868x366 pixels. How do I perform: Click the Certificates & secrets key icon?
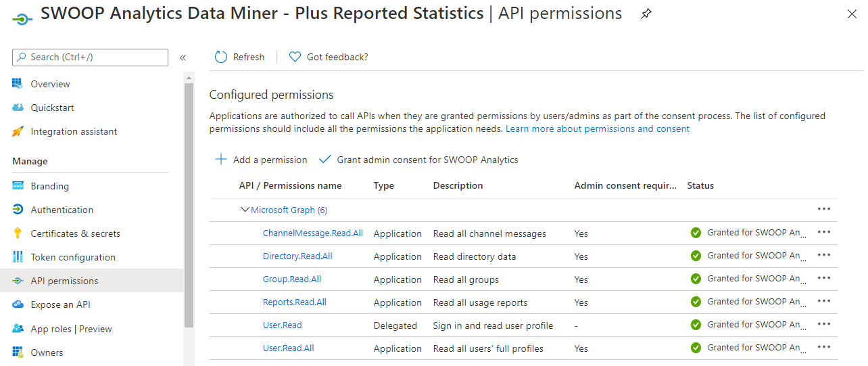tap(18, 233)
